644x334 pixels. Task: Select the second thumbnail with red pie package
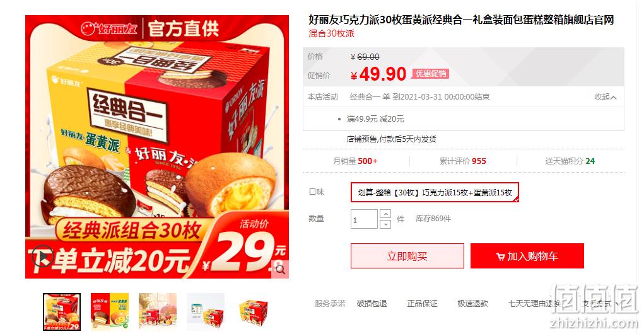click(x=110, y=312)
